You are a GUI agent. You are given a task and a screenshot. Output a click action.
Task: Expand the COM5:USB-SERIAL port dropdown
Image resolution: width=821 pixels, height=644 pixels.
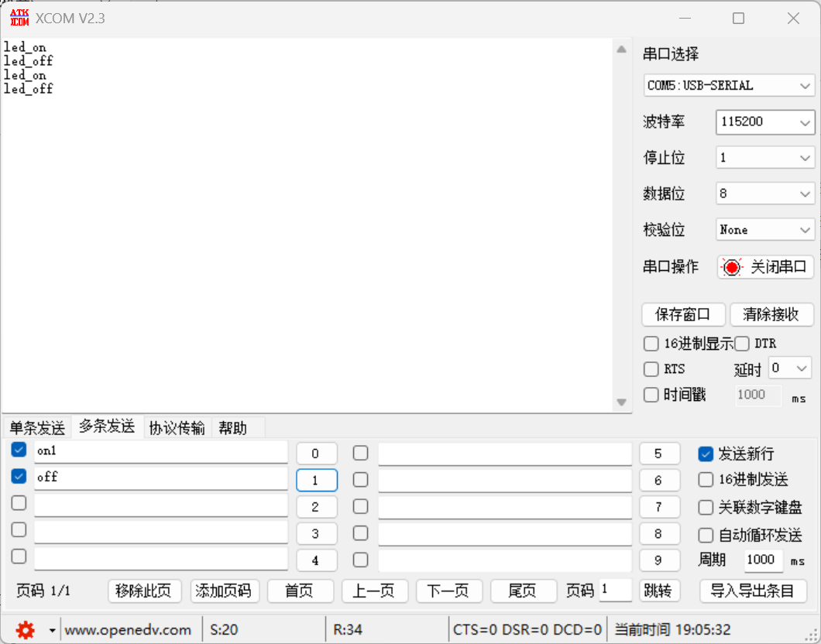(x=728, y=85)
